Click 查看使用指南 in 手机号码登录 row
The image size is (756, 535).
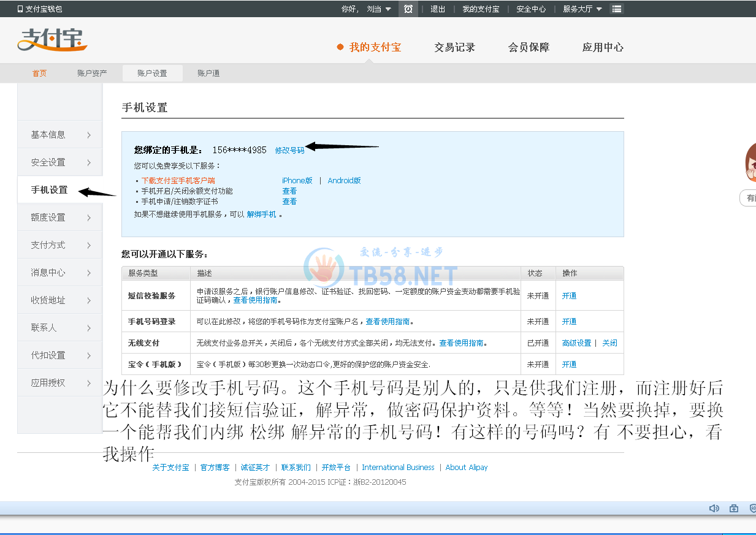388,321
